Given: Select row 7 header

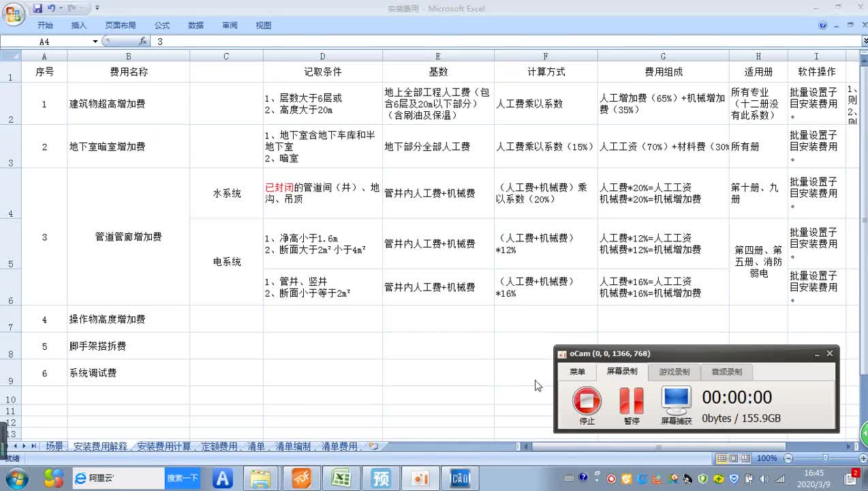Looking at the screenshot, I should coord(10,318).
